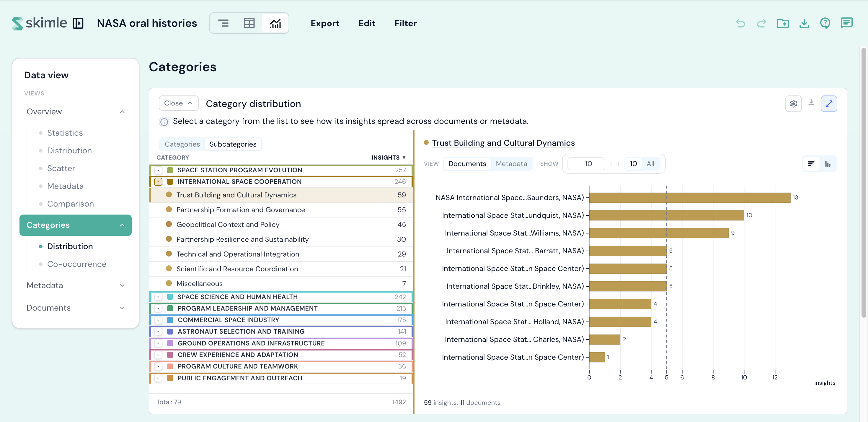Click the 13-insight Saunders bar in chart

click(x=689, y=198)
